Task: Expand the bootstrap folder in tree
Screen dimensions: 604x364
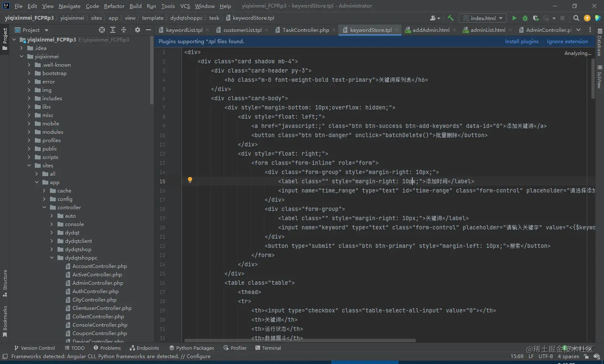Action: [29, 73]
